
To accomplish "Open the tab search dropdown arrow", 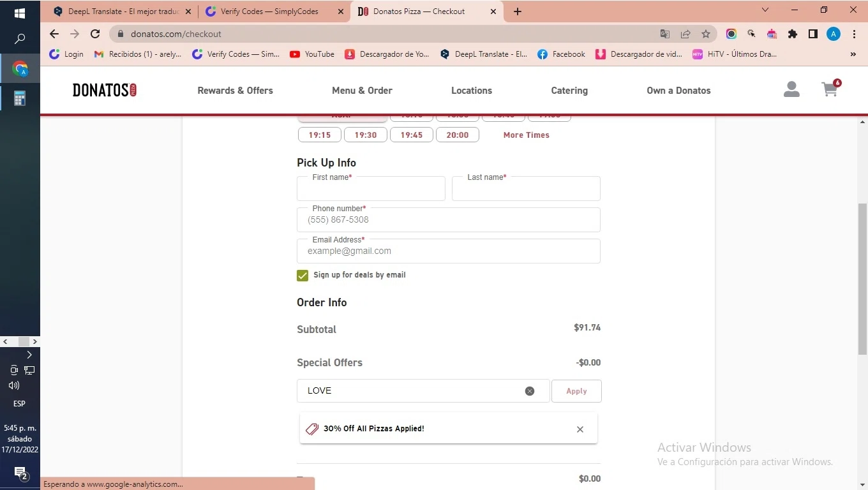I will (x=766, y=10).
